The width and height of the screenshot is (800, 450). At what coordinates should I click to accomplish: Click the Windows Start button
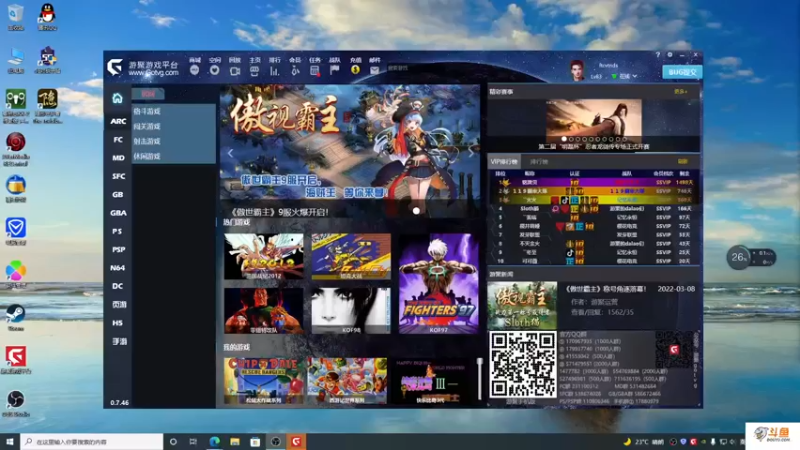(10, 441)
